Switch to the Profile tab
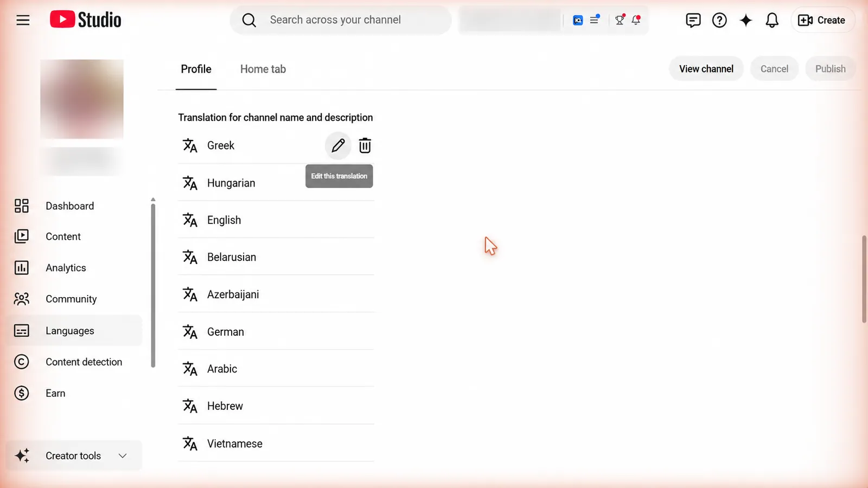The image size is (868, 488). pyautogui.click(x=196, y=69)
